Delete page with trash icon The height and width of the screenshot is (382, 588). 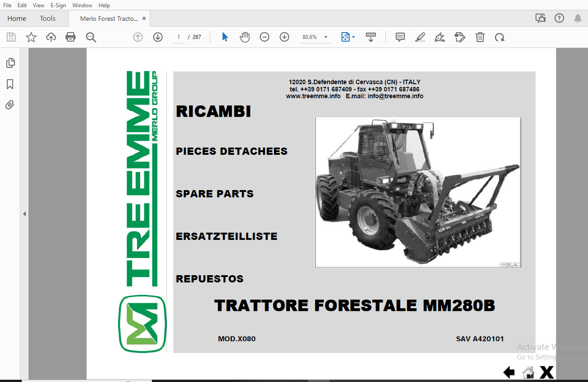(480, 37)
